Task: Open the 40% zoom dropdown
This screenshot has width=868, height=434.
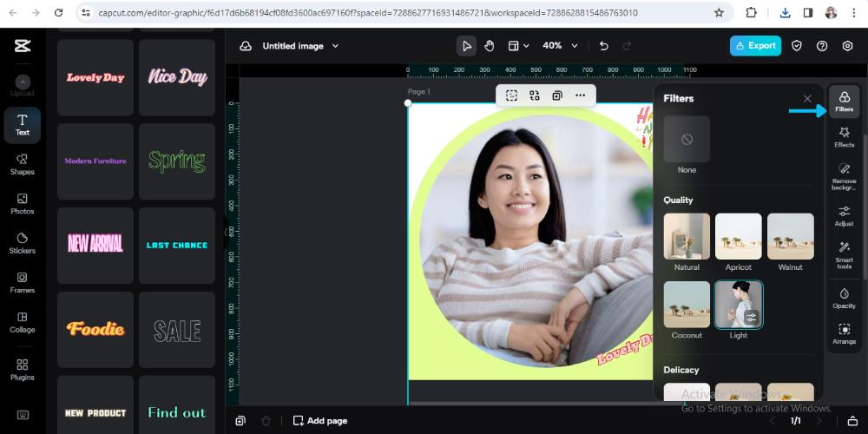Action: pyautogui.click(x=560, y=46)
